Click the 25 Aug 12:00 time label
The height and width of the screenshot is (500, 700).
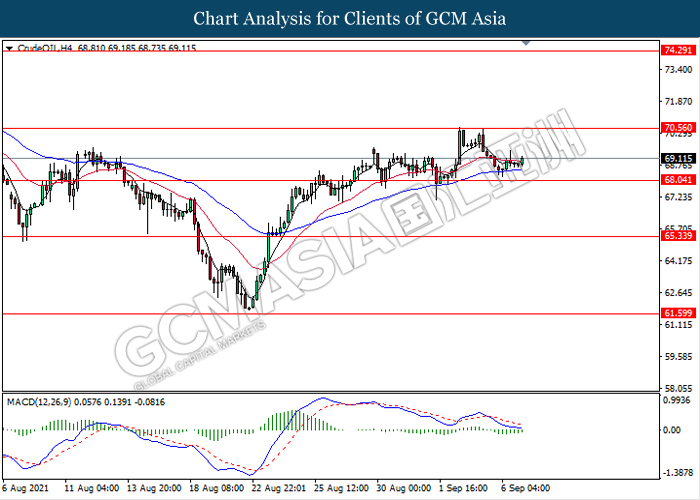point(342,488)
